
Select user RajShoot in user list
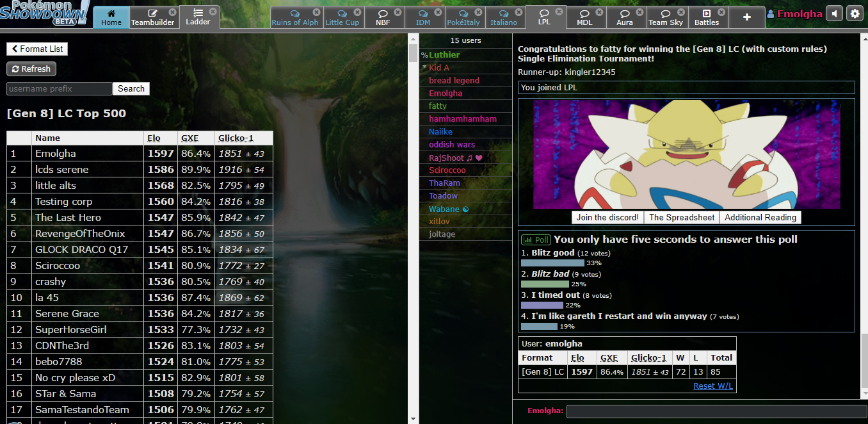466,158
